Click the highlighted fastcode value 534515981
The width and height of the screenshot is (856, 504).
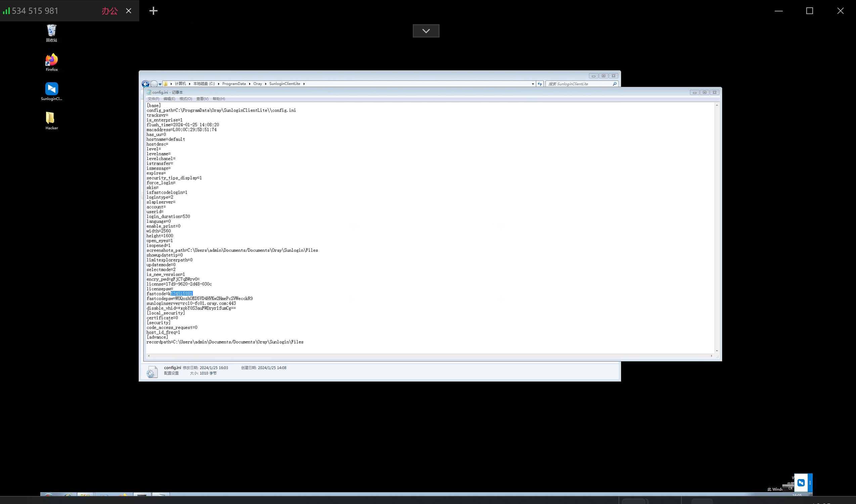click(x=181, y=294)
